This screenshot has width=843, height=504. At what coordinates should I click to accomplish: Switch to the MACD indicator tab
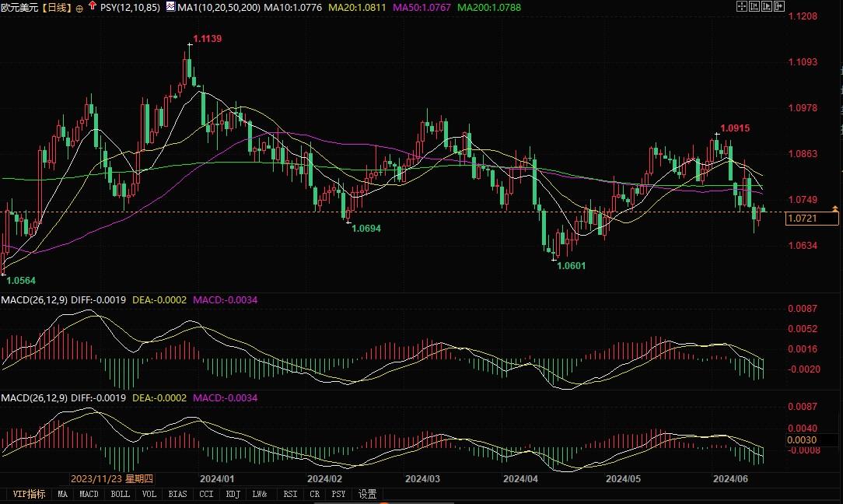[x=88, y=493]
